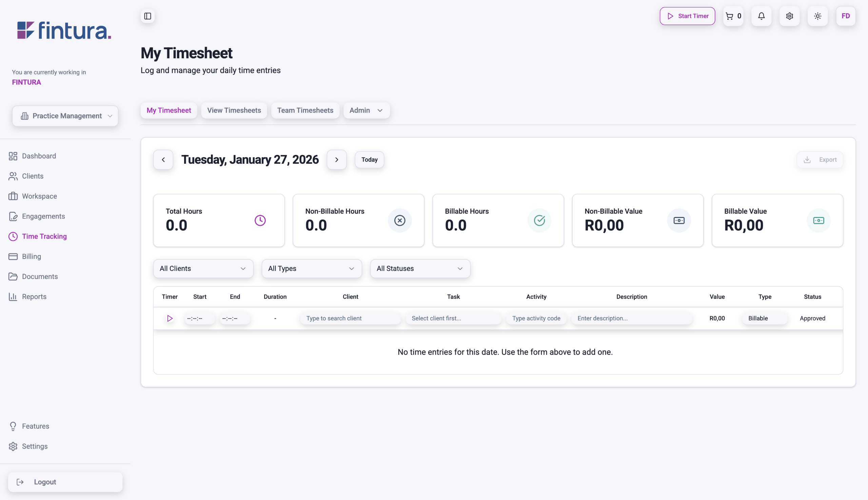Open the notifications bell icon
This screenshot has width=868, height=500.
(x=761, y=16)
